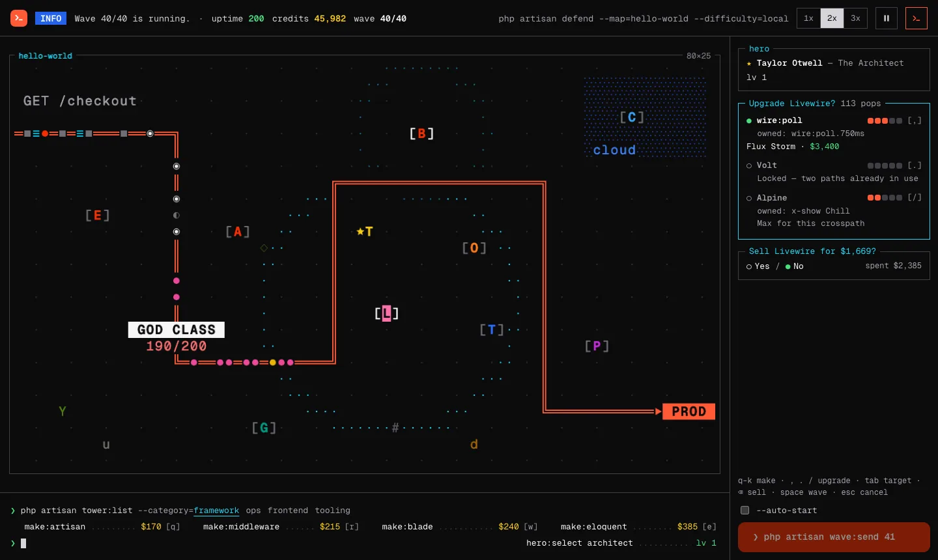Set game speed to 1x
The image size is (938, 560).
[x=808, y=18]
